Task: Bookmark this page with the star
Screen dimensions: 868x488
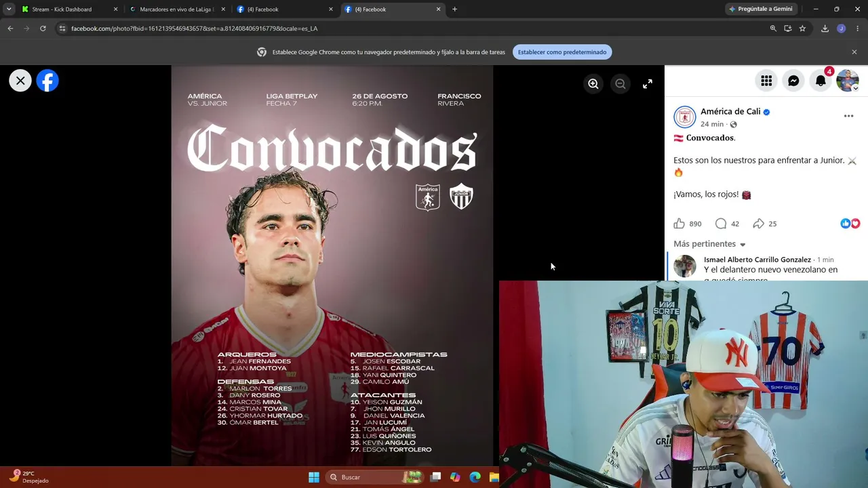Action: tap(802, 28)
